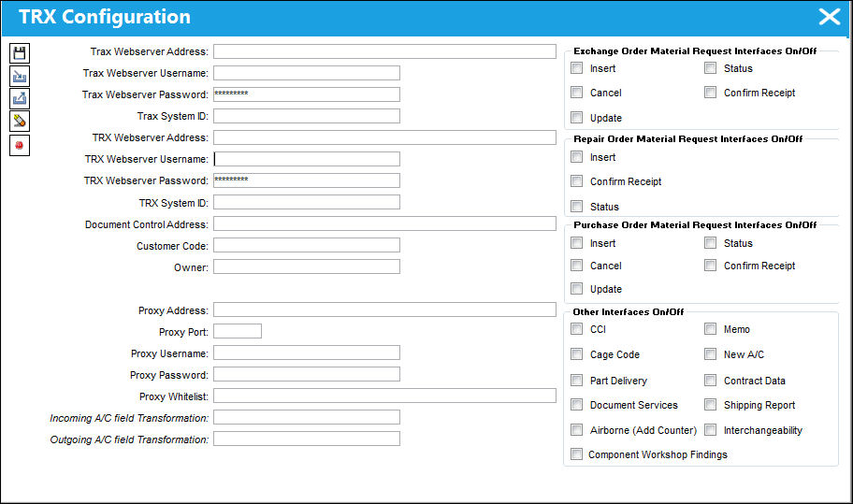Enable Update under Purchase Order interfaces
The image size is (853, 504).
[577, 289]
